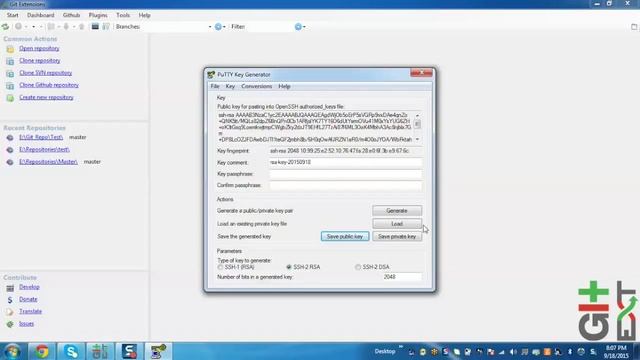Open the Github menu
This screenshot has height=360, width=640.
71,15
